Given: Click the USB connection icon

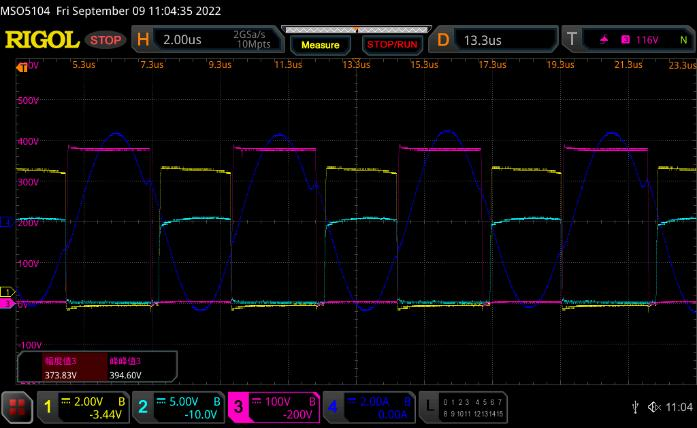Looking at the screenshot, I should click(x=634, y=406).
